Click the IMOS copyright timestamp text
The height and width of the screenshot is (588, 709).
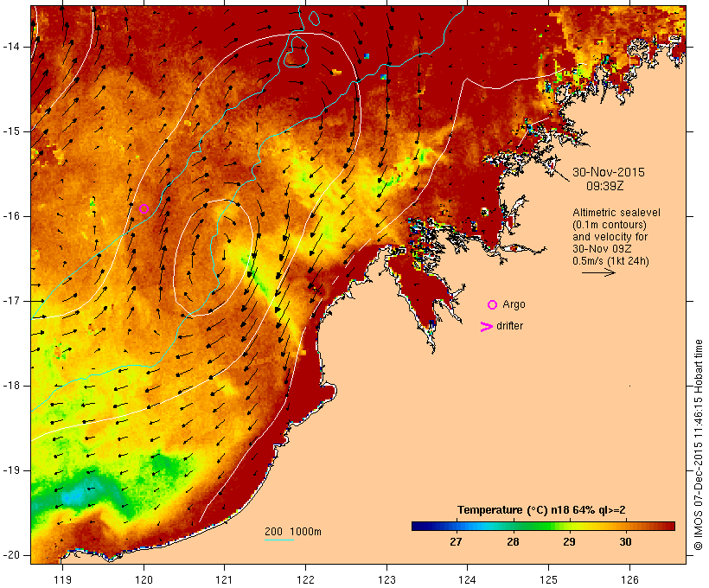(x=698, y=444)
